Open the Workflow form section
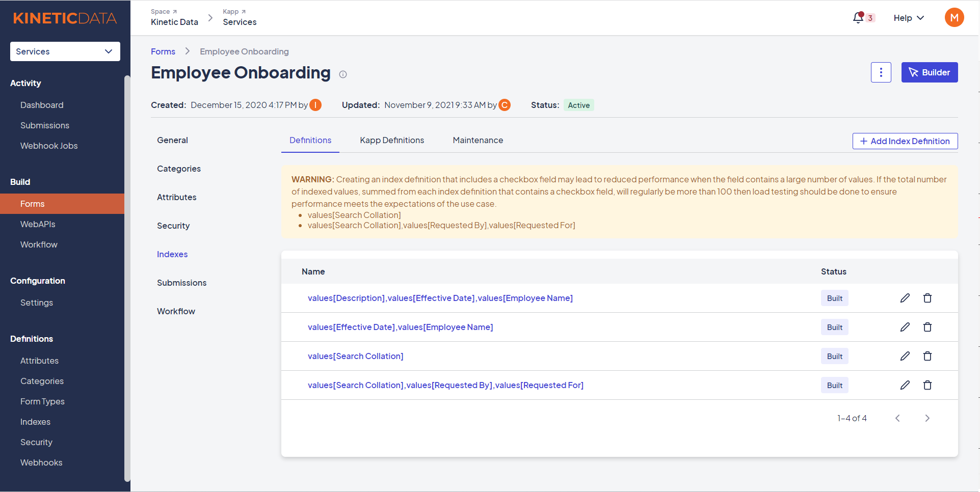 tap(176, 311)
